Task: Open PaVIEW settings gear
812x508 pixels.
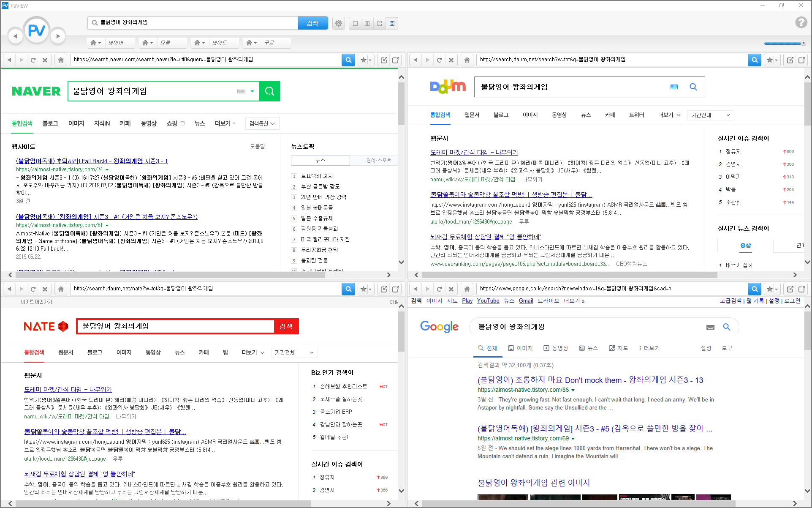Action: click(x=339, y=23)
